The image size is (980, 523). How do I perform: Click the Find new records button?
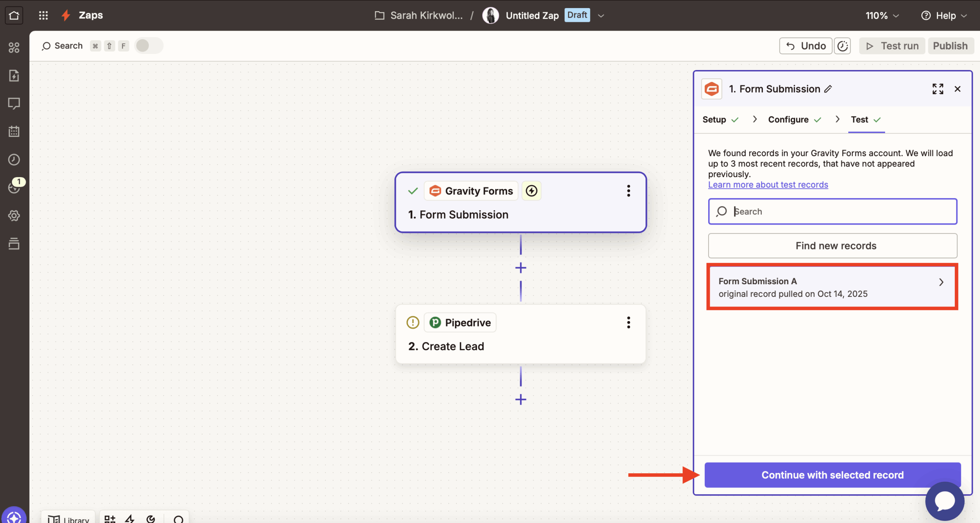(x=832, y=246)
